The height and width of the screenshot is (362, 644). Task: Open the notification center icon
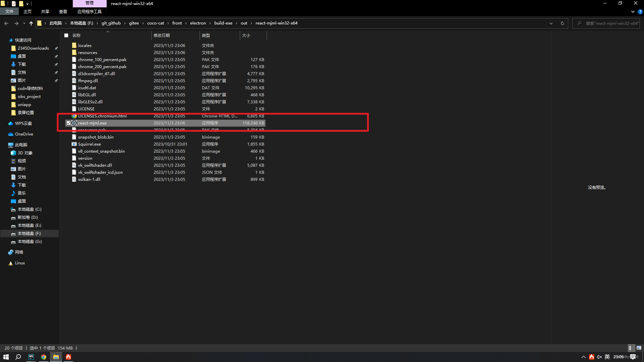633,357
